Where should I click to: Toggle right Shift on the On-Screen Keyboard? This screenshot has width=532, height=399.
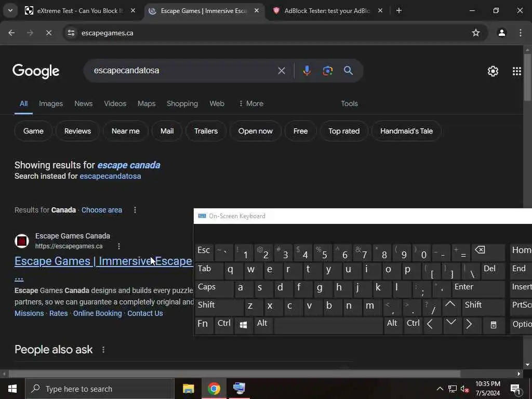click(x=484, y=307)
